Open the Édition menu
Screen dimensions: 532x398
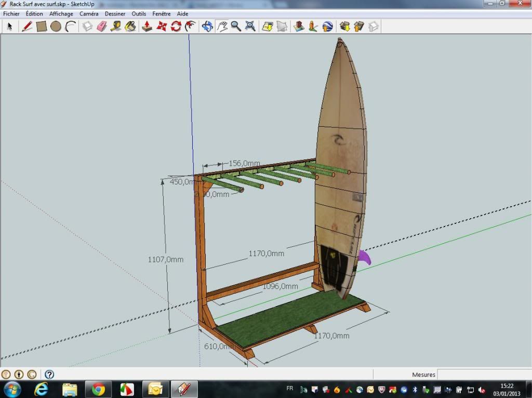click(x=34, y=14)
